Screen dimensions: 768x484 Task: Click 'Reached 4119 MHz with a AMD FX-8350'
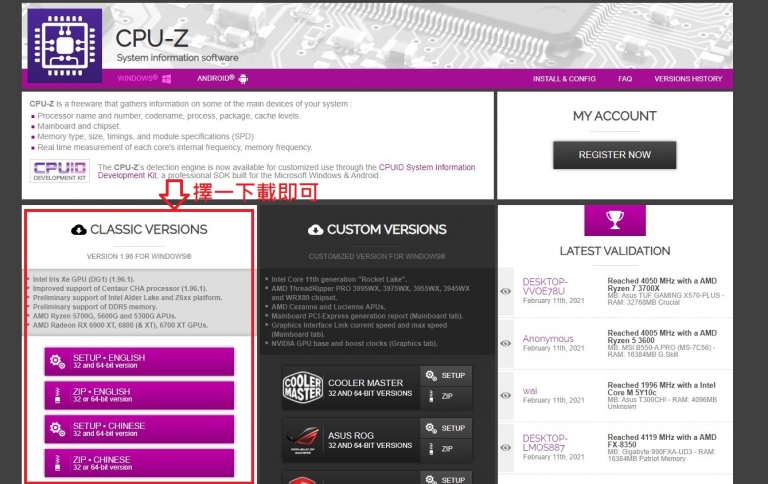pos(662,441)
